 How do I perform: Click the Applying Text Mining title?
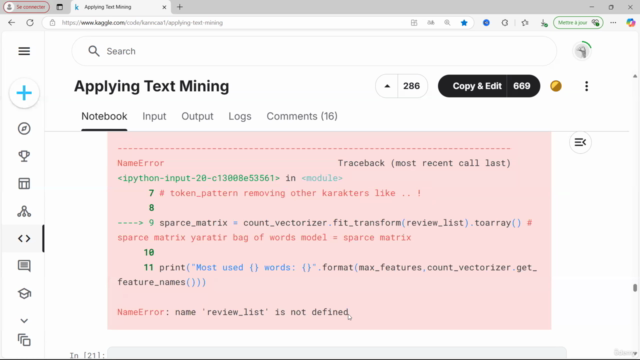pyautogui.click(x=151, y=86)
